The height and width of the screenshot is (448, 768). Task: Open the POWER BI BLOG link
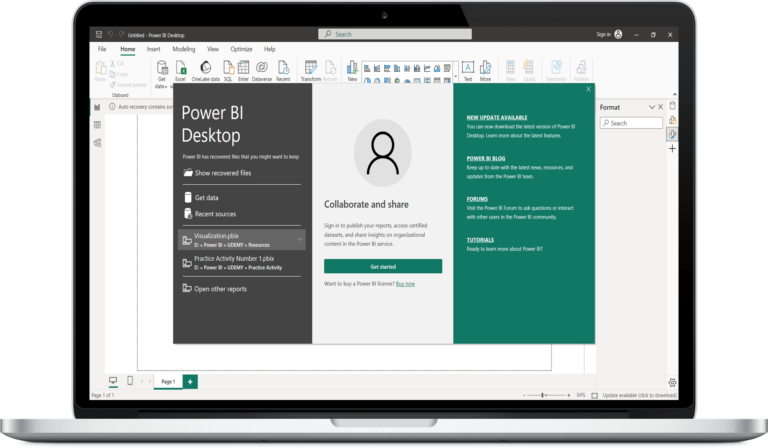tap(485, 158)
